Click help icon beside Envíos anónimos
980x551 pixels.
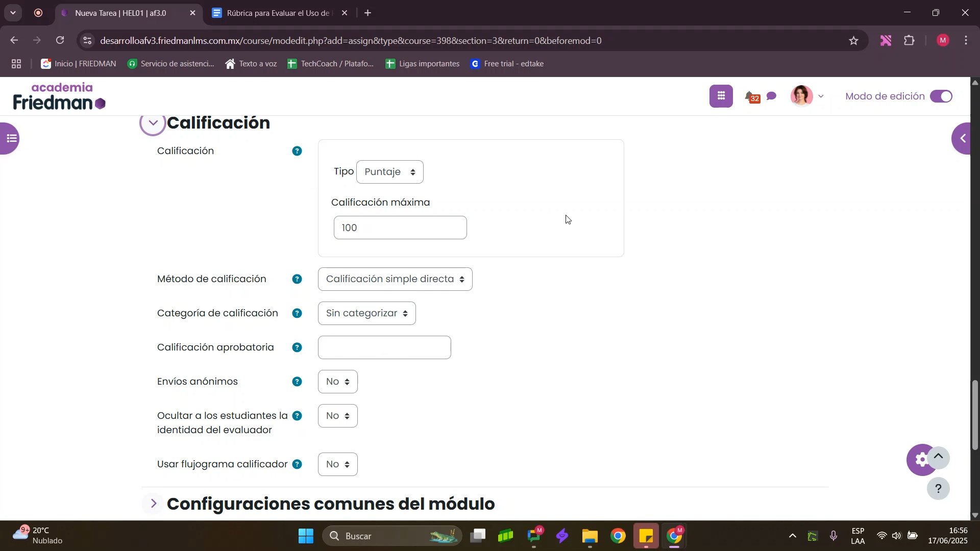[297, 382]
